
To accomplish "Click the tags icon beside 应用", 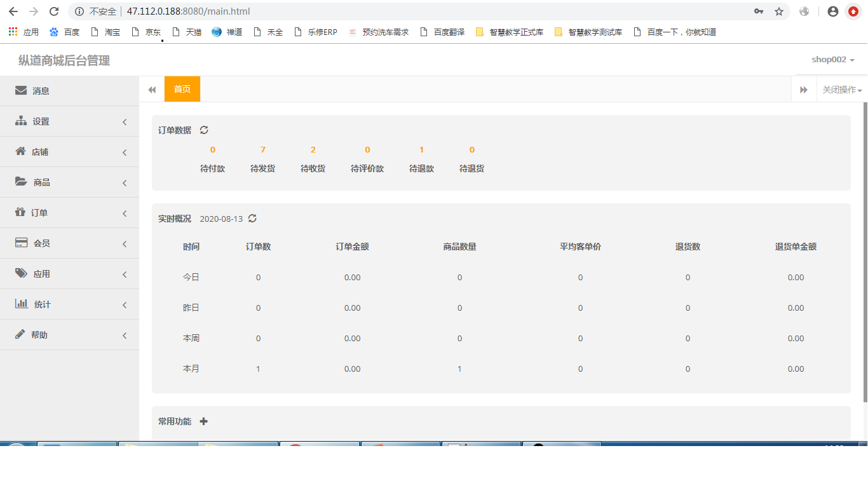I will (21, 273).
